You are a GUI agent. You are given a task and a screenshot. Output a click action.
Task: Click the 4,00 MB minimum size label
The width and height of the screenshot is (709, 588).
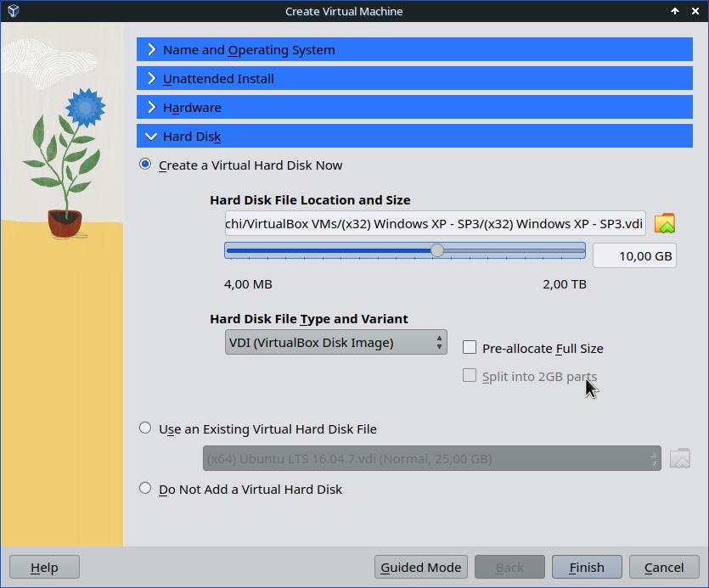248,284
